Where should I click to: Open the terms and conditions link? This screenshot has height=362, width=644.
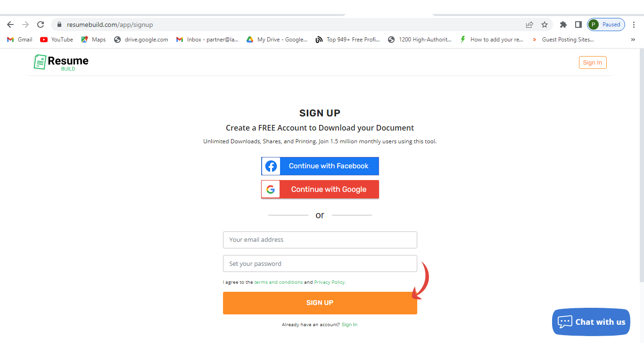coord(278,282)
